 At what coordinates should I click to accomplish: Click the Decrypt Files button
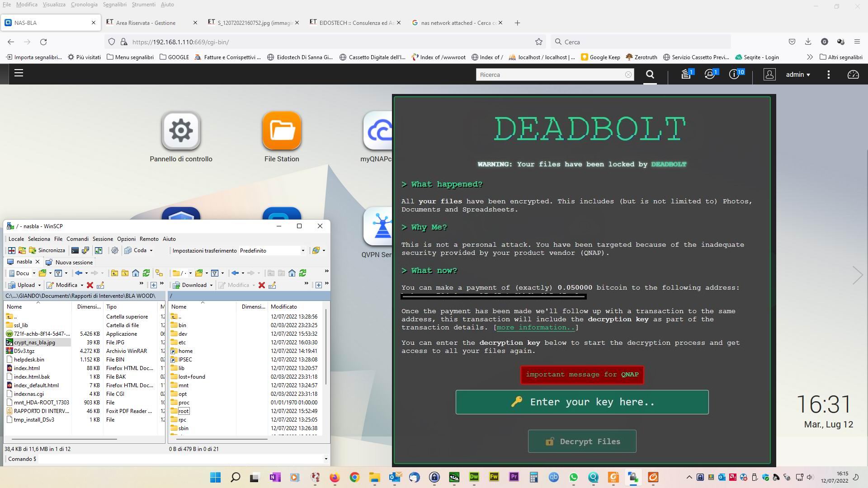[x=582, y=441]
